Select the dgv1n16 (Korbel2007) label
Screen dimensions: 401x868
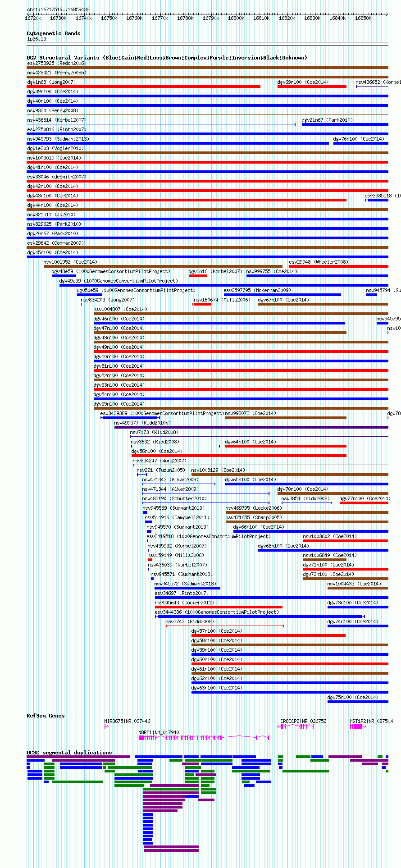(x=215, y=271)
